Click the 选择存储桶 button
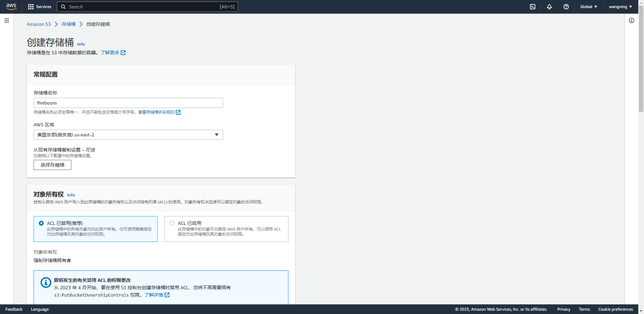This screenshot has width=644, height=314. pyautogui.click(x=52, y=165)
